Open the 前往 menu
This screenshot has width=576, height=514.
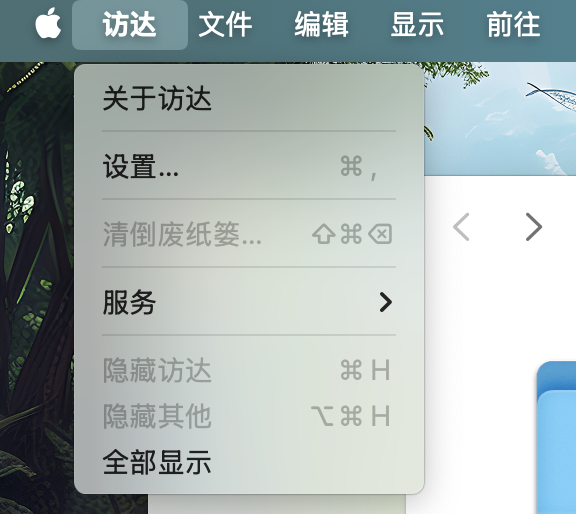tap(513, 25)
